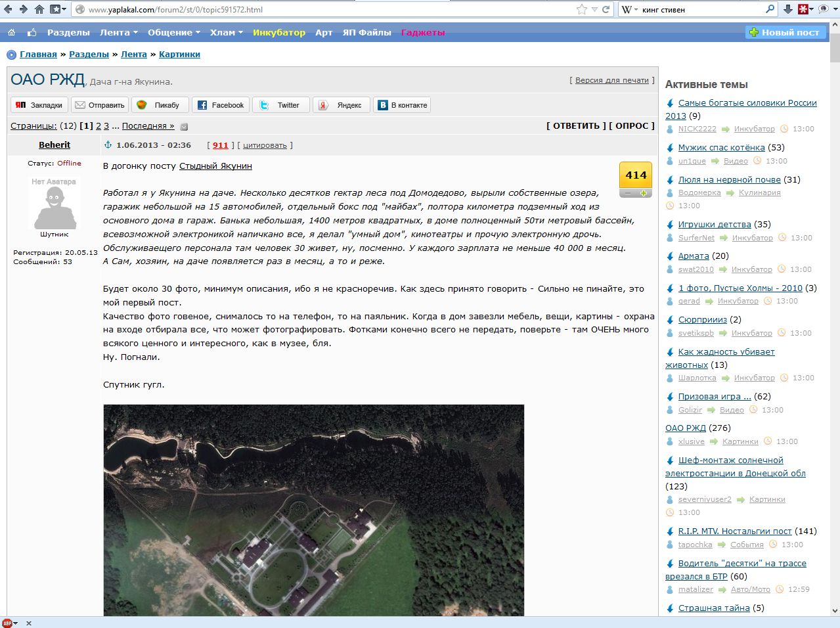
Task: Downvote post with minus button
Action: point(628,193)
